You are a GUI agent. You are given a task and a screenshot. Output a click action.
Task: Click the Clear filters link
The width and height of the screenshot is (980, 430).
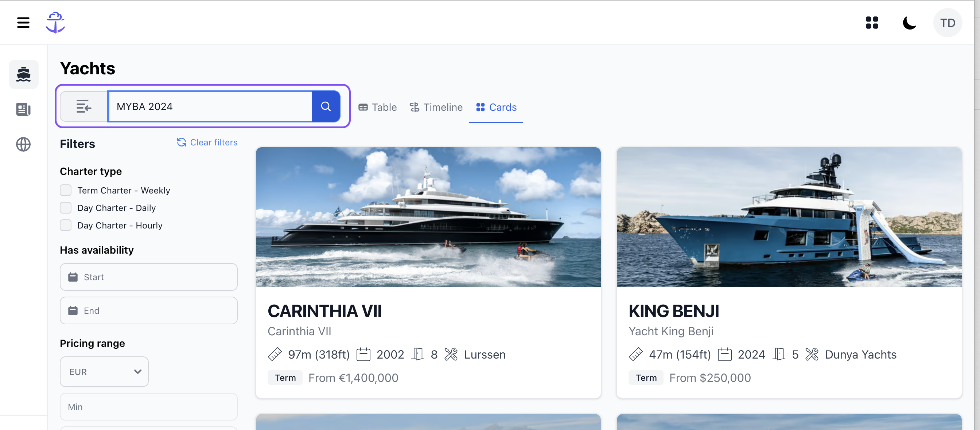click(207, 142)
